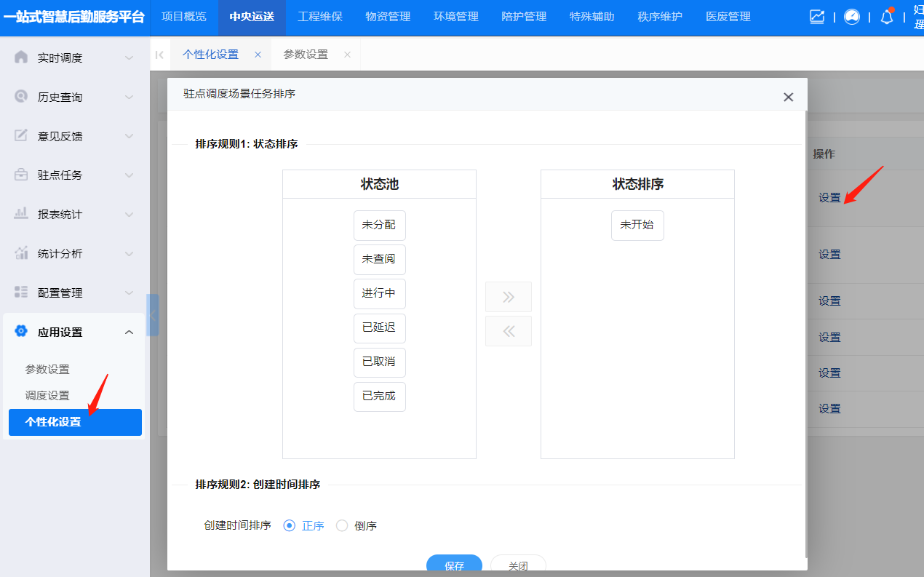This screenshot has width=924, height=577.
Task: Open the notification bell icon
Action: coord(887,17)
